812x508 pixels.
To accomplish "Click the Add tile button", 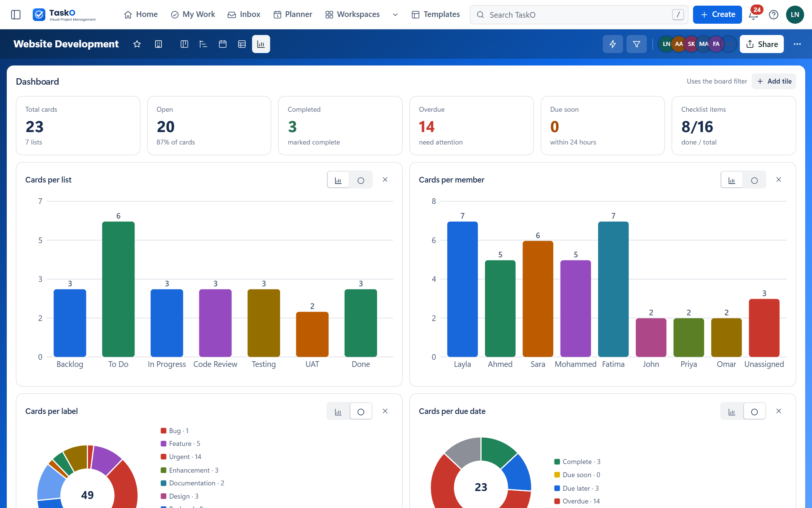I will [774, 81].
